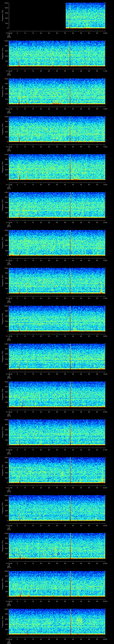Click the '17:00' end time label
This screenshot has height=644, width=114.
point(105,298)
